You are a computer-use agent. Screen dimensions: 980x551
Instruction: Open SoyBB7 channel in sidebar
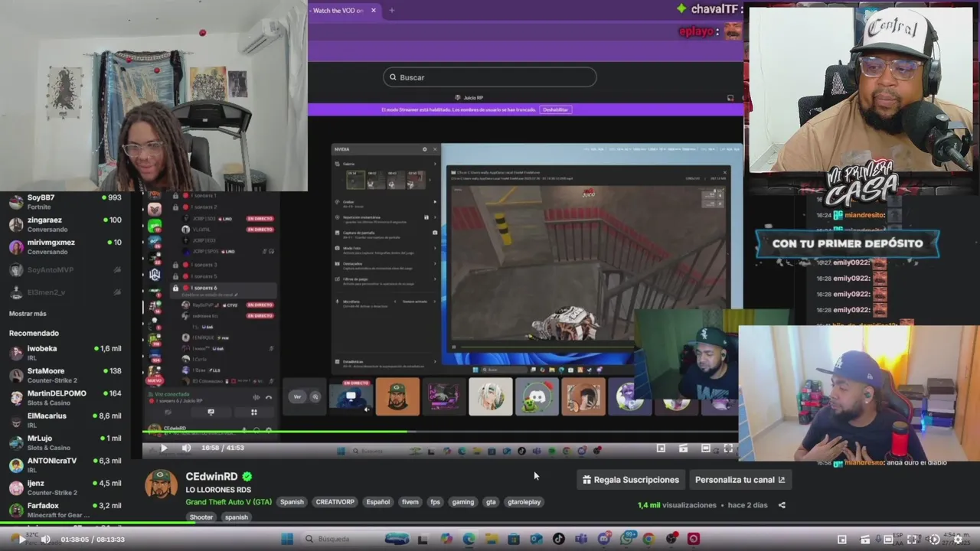[65, 202]
